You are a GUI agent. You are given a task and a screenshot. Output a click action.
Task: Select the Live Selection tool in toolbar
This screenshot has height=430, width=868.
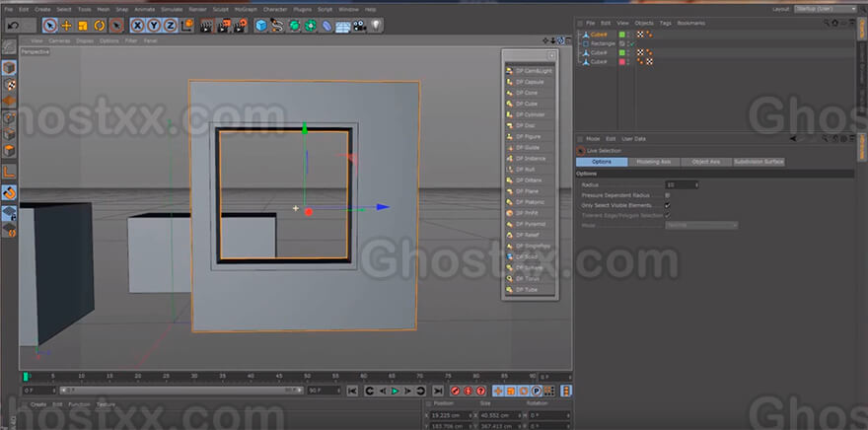click(x=50, y=26)
